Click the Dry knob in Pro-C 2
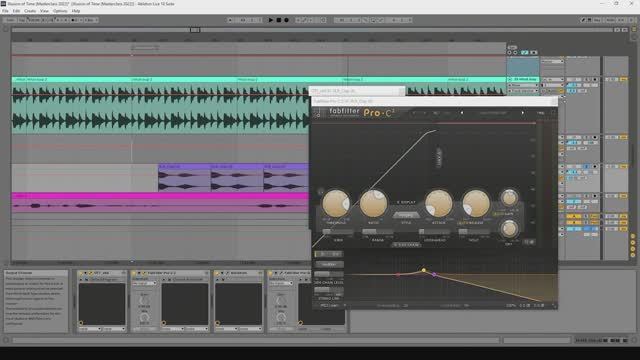The height and width of the screenshot is (360, 640). coord(509,229)
